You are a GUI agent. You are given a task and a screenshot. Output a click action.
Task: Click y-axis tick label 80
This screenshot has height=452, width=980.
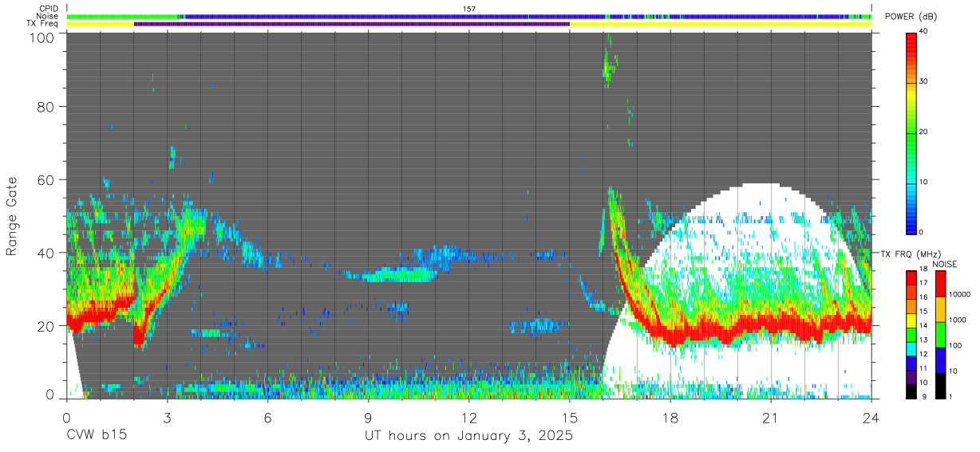pos(45,106)
